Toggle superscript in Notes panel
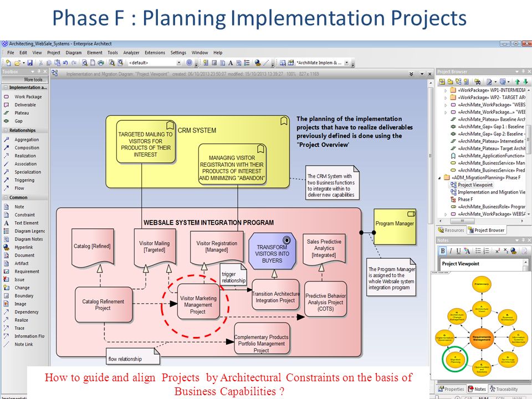 click(x=498, y=251)
